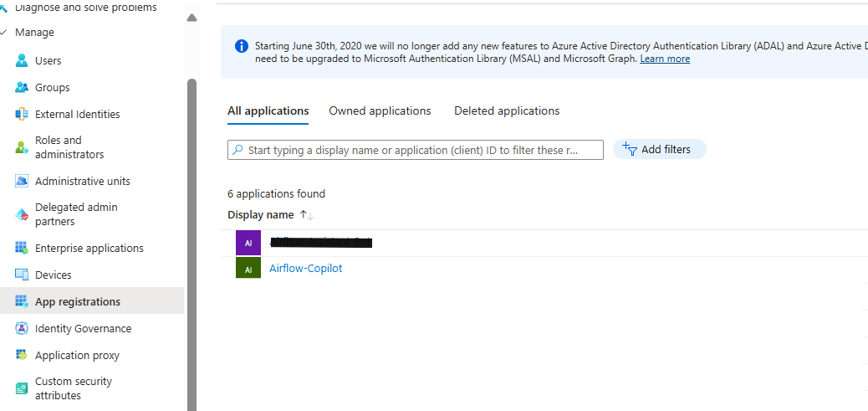This screenshot has height=411, width=868.
Task: Click the Administrative units icon
Action: click(22, 181)
